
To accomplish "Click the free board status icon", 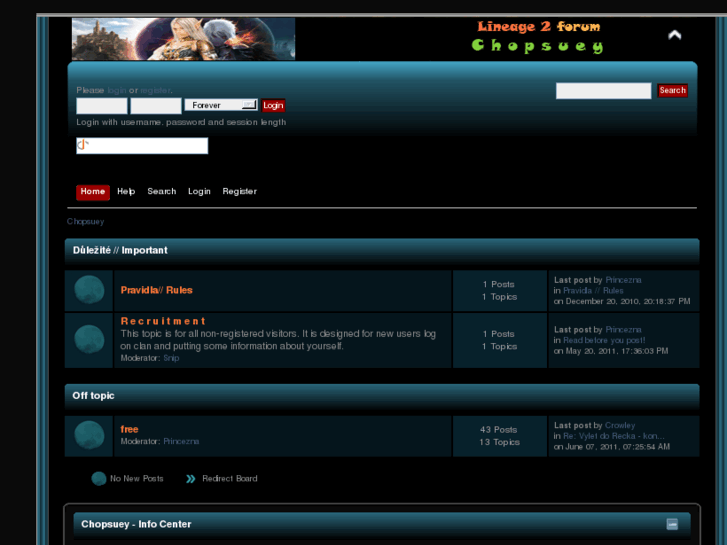I will point(89,435).
